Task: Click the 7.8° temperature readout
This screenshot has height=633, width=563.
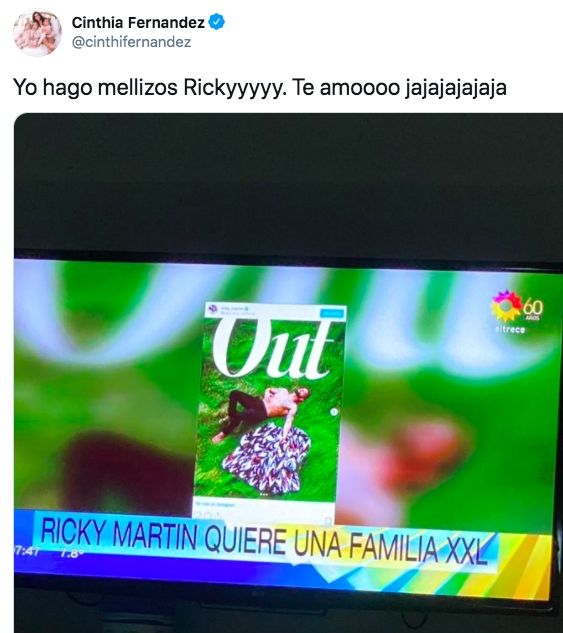Action: tap(72, 553)
